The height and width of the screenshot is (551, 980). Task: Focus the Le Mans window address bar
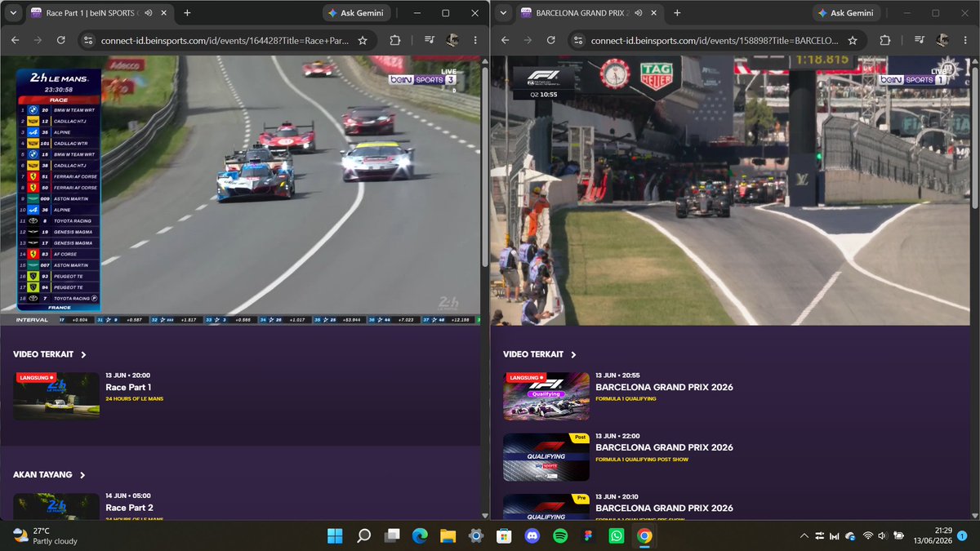tap(225, 40)
